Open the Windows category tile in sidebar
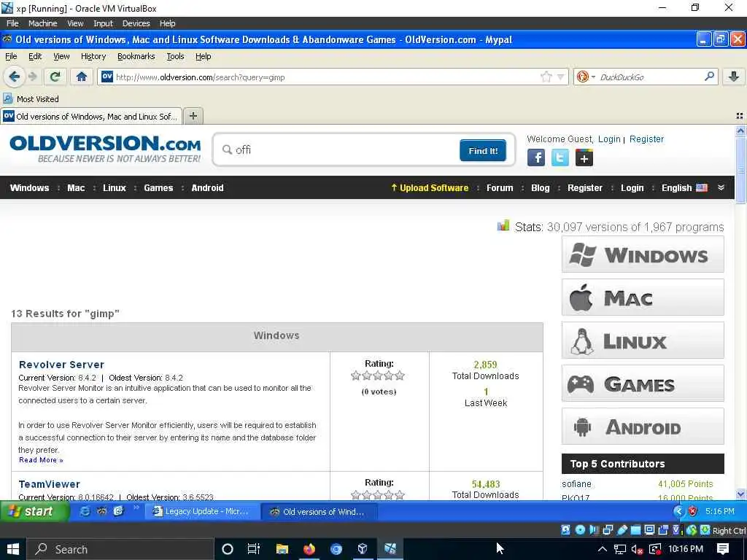 point(643,254)
